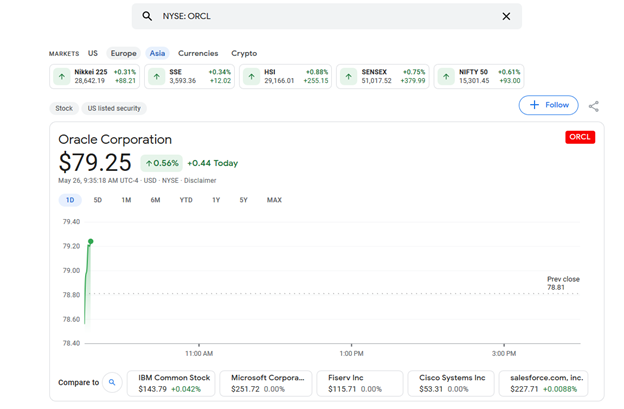Click the green current price dot on chart
624x409 pixels.
pos(91,242)
